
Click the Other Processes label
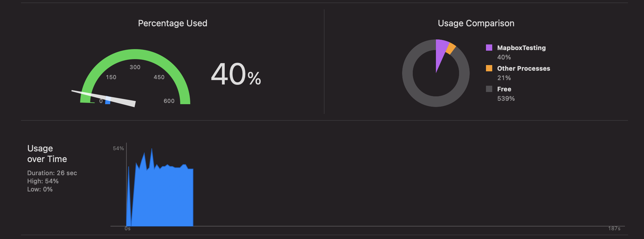(523, 68)
